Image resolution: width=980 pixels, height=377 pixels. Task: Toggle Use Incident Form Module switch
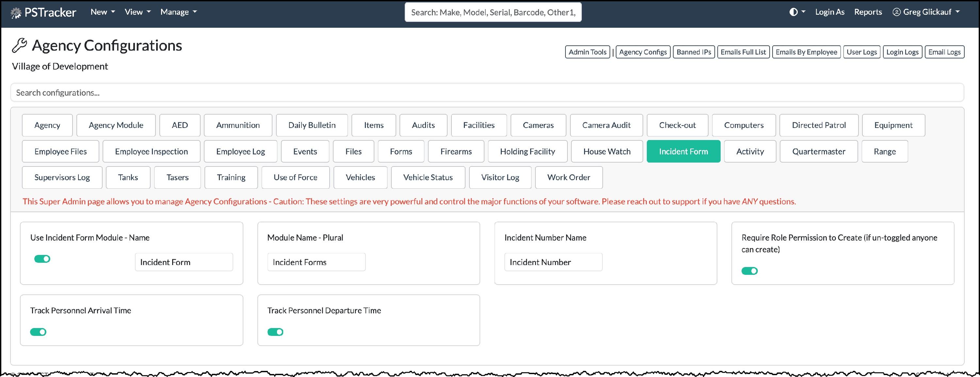click(x=42, y=259)
